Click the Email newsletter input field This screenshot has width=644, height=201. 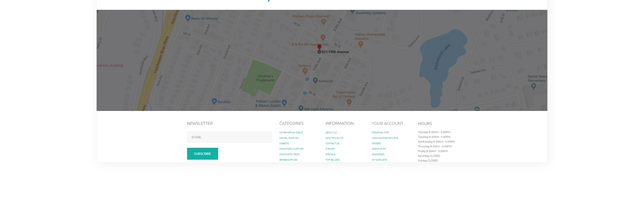[x=229, y=137]
